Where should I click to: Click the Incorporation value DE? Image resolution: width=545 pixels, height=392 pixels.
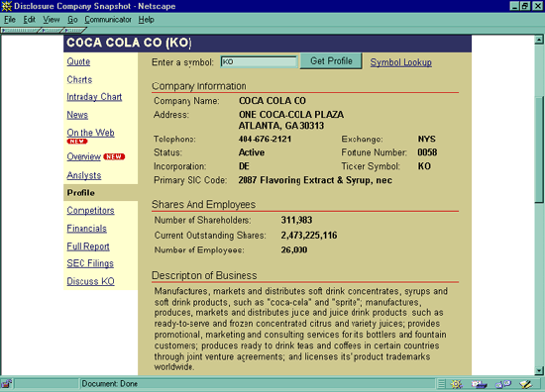coord(244,166)
